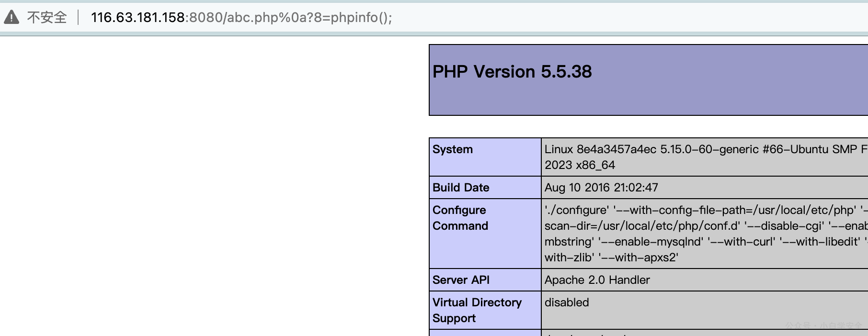Click the 'Virtual Directory Support' row label
868x336 pixels.
pos(477,310)
